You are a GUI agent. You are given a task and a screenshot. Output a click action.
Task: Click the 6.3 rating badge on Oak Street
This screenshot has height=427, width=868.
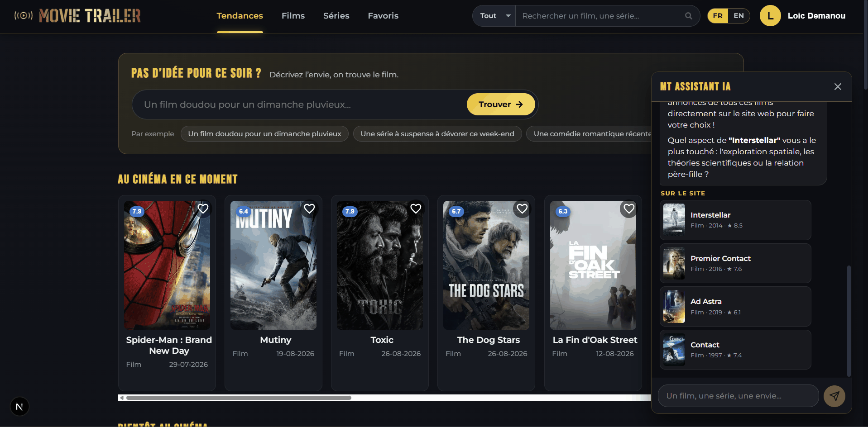pyautogui.click(x=563, y=211)
